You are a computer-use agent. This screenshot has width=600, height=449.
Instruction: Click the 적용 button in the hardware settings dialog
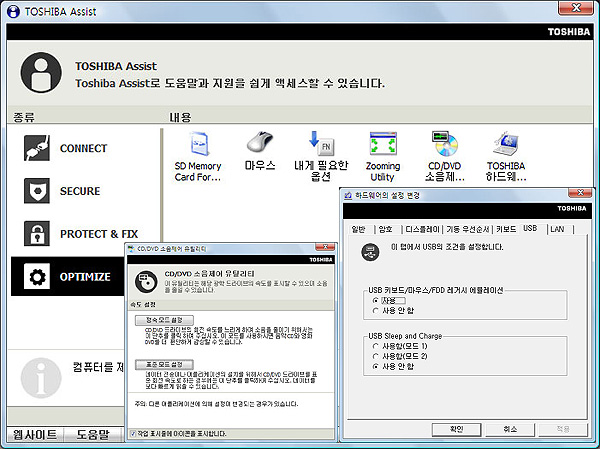tap(563, 429)
